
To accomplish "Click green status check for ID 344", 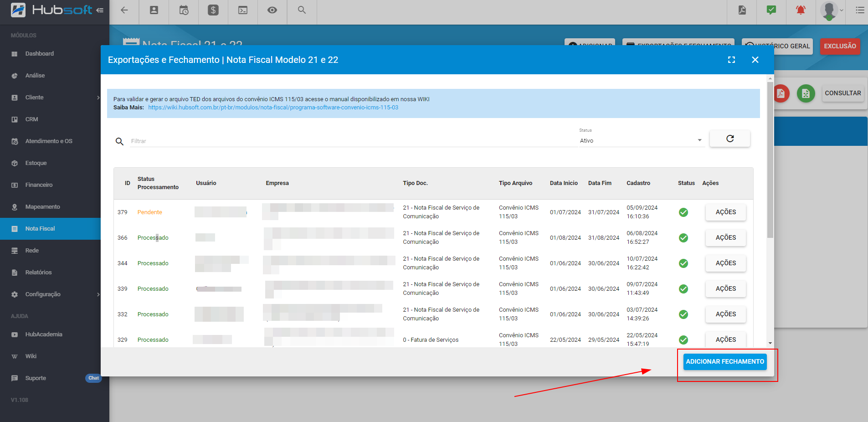I will [x=683, y=263].
